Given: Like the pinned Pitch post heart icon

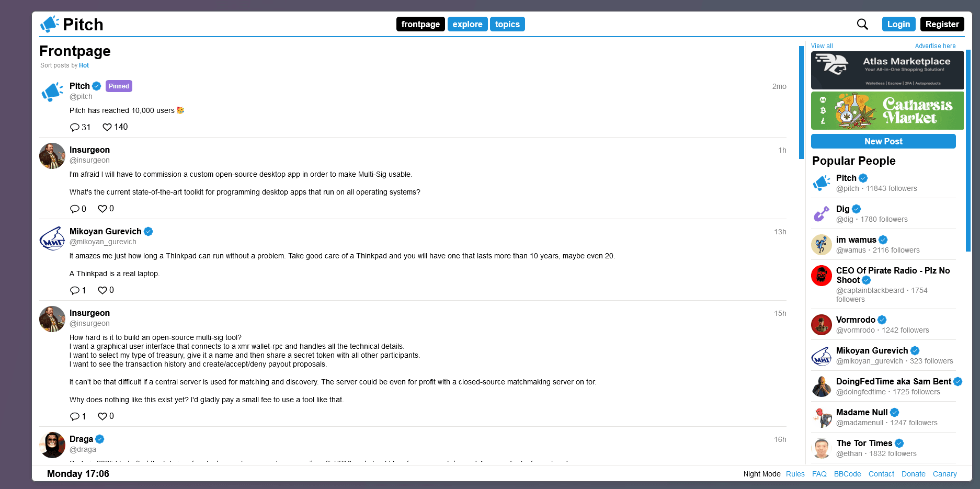Looking at the screenshot, I should click(x=107, y=127).
